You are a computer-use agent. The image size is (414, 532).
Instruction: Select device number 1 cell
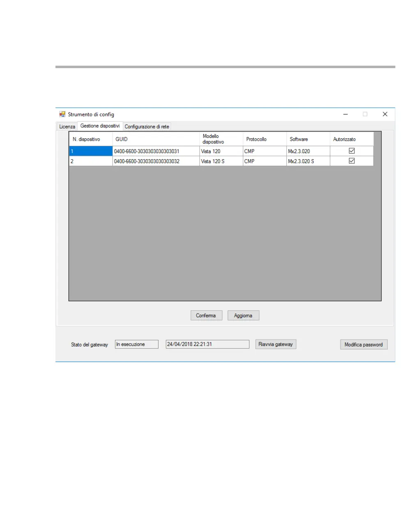[x=91, y=151]
